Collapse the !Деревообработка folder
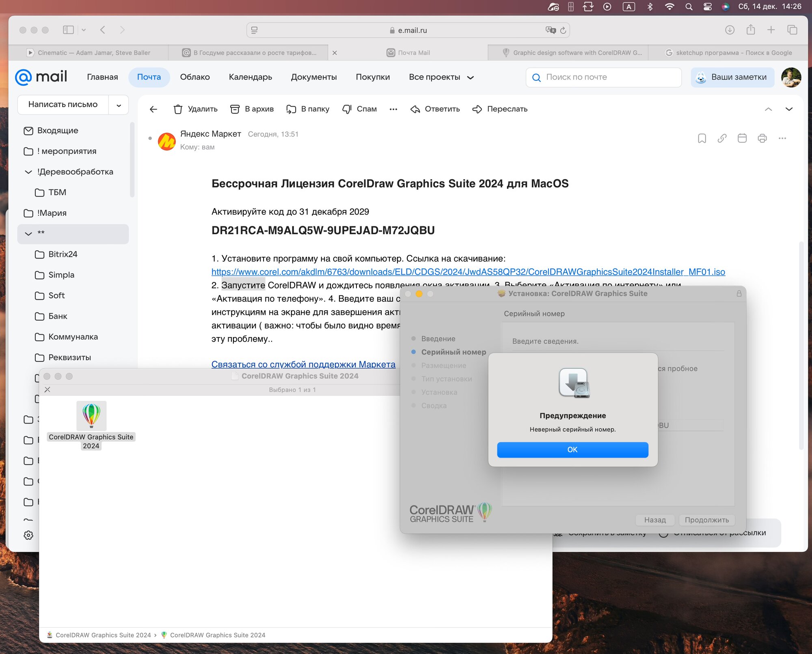Viewport: 812px width, 654px height. point(28,172)
